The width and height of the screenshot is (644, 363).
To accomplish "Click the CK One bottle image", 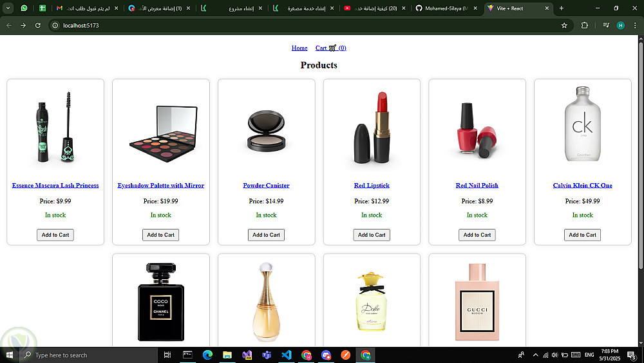I will (x=582, y=124).
